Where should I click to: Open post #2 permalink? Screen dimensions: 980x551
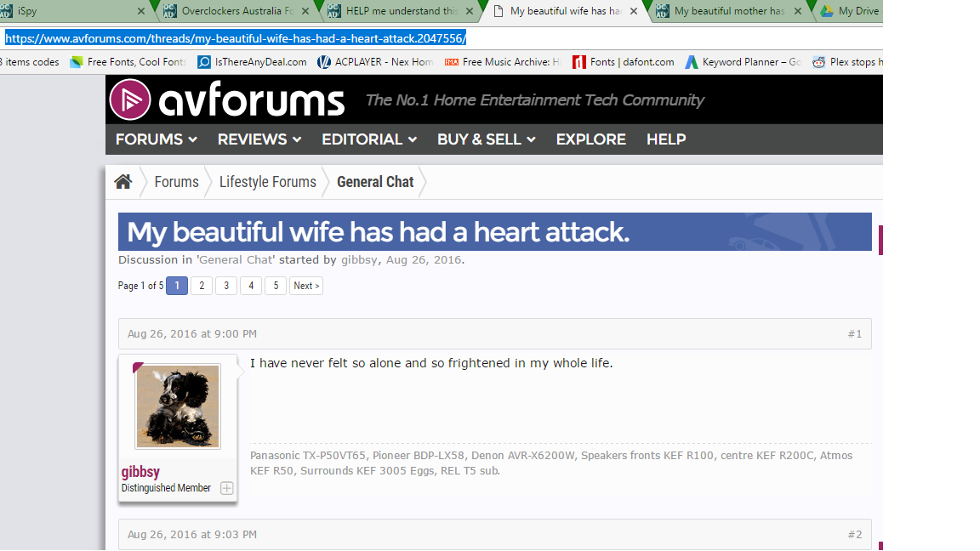tap(854, 535)
